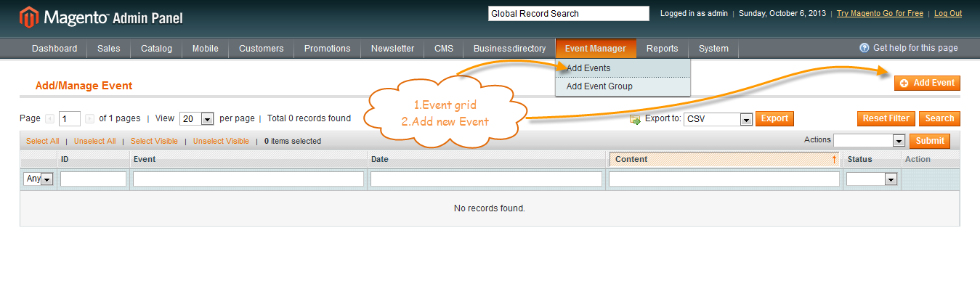980x289 pixels.
Task: Focus the Global Record Search field
Action: coord(569,14)
